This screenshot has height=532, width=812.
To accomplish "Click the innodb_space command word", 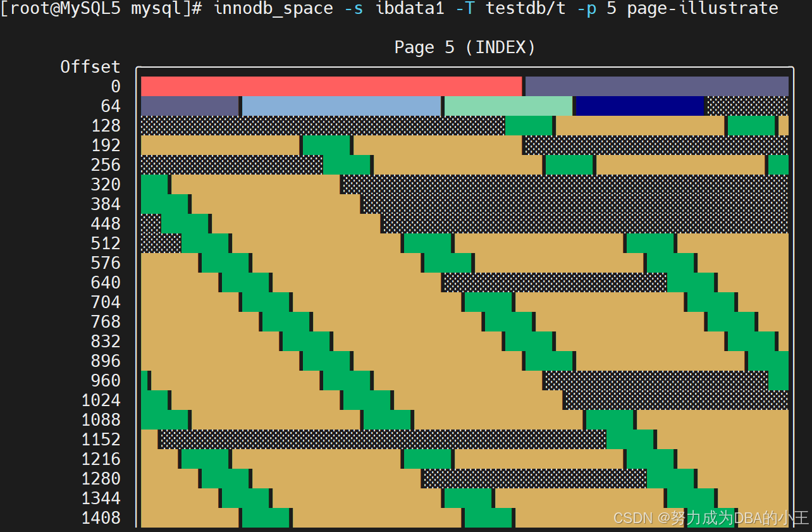I will 273,9.
